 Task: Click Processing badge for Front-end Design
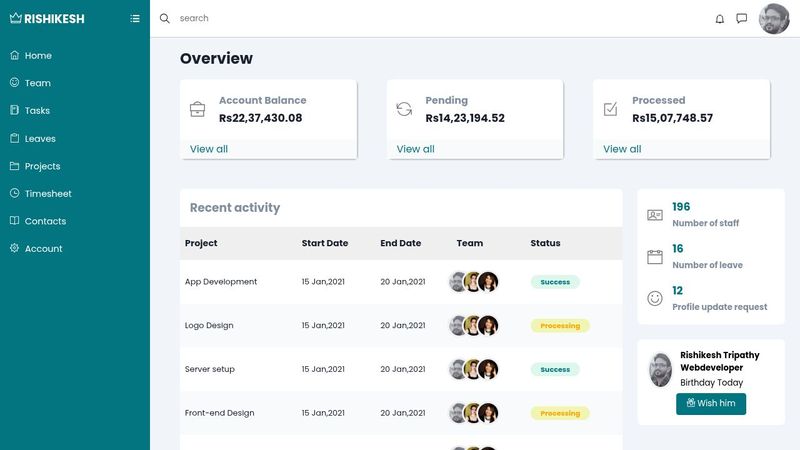coord(560,413)
